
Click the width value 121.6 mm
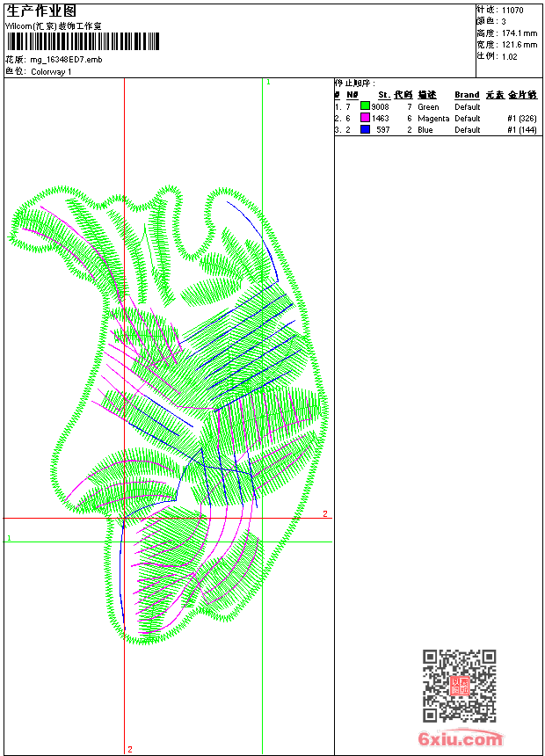[x=519, y=44]
